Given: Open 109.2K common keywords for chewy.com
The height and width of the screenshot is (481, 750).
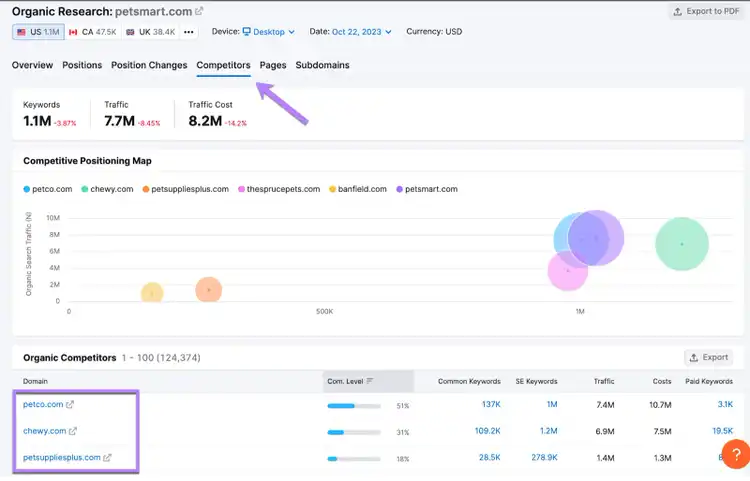Looking at the screenshot, I should pyautogui.click(x=487, y=431).
